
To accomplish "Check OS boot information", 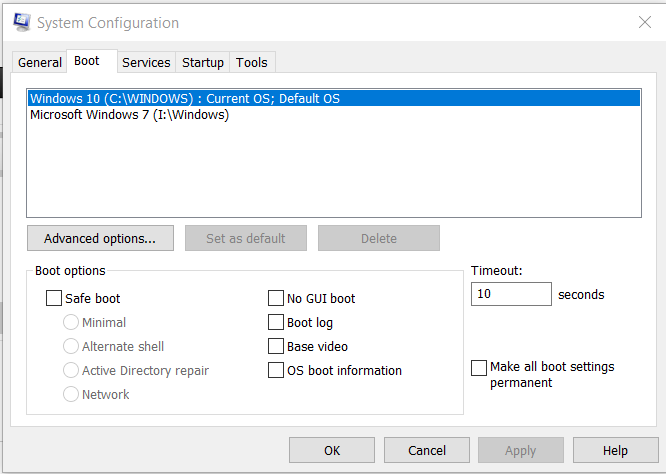I will coord(276,370).
